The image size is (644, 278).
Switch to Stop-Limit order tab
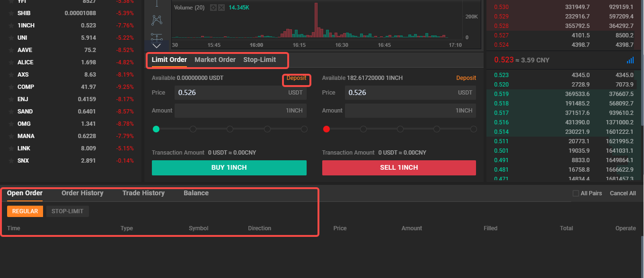point(259,60)
